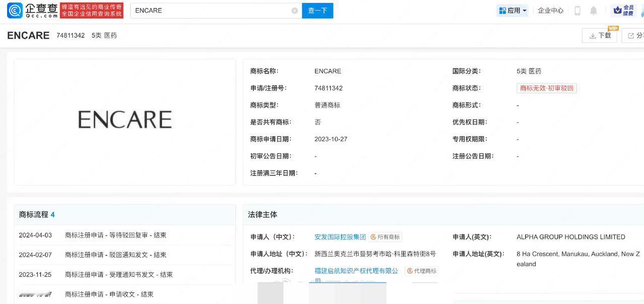Select the 受理通知书发文 process row

[124, 274]
